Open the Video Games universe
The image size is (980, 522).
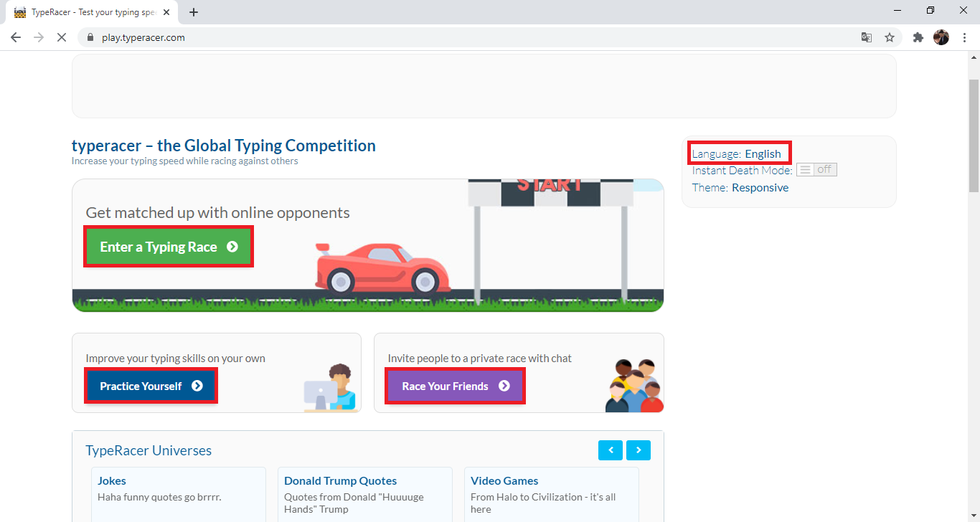[x=504, y=480]
